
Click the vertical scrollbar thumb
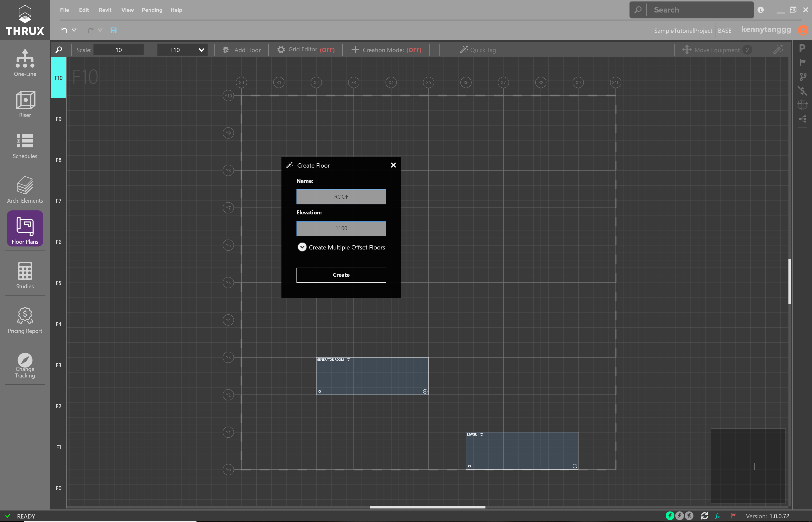click(790, 281)
